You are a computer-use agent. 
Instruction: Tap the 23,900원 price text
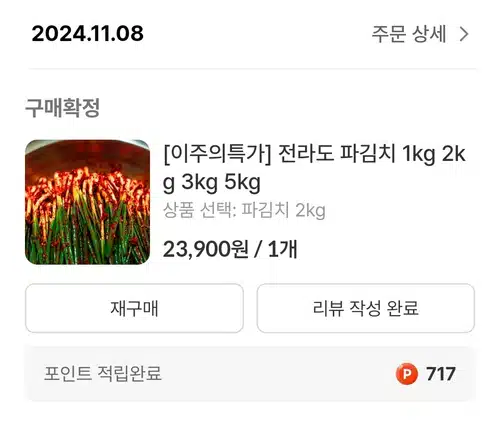(x=205, y=249)
